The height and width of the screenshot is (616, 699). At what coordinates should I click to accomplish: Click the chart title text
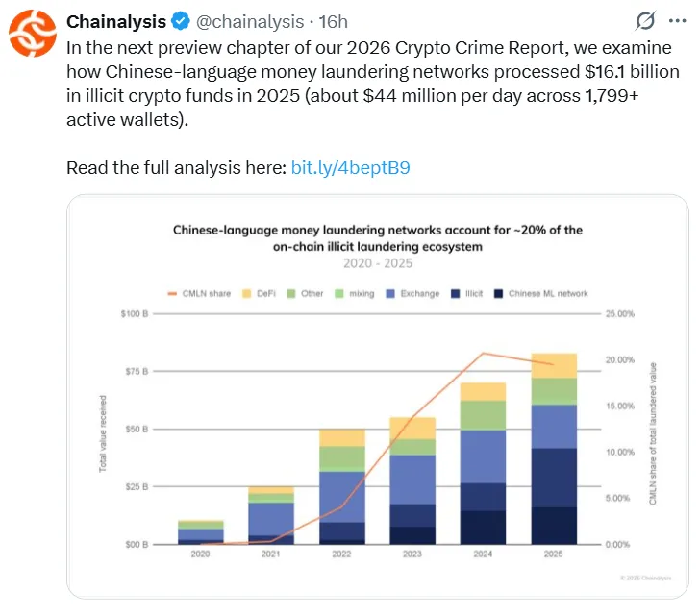point(377,237)
